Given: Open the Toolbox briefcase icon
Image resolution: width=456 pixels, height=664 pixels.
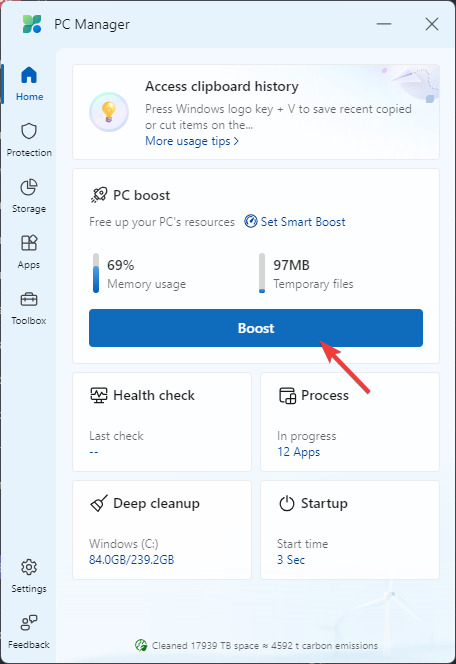Looking at the screenshot, I should (x=29, y=299).
